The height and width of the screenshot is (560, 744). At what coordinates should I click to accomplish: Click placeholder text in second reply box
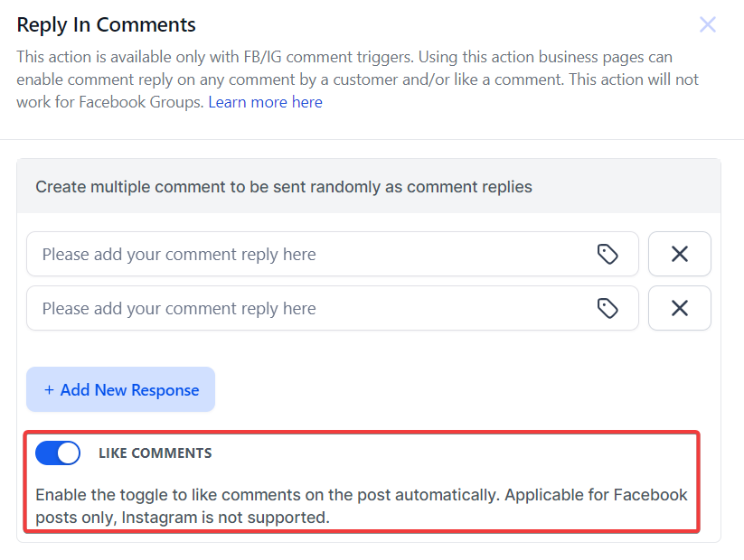(179, 309)
